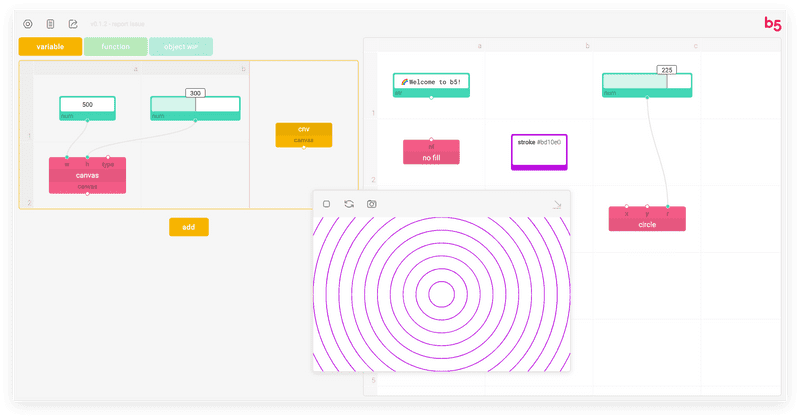Click the num input showing 500
The height and width of the screenshot is (418, 800).
point(87,105)
